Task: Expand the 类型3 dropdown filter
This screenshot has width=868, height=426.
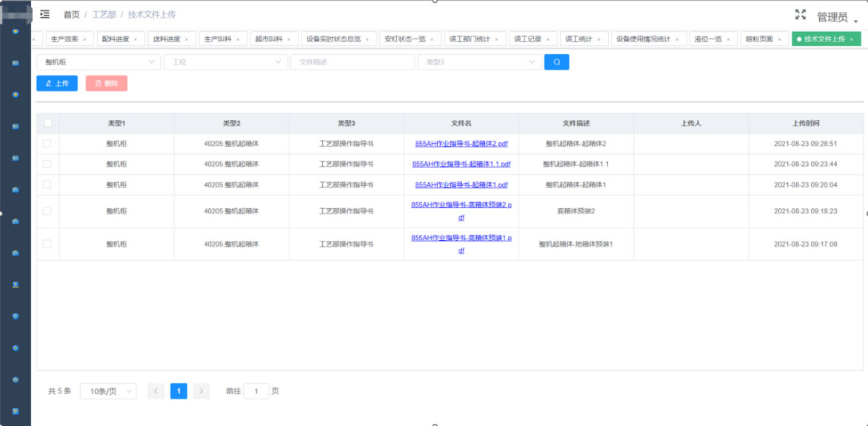Action: pos(479,62)
